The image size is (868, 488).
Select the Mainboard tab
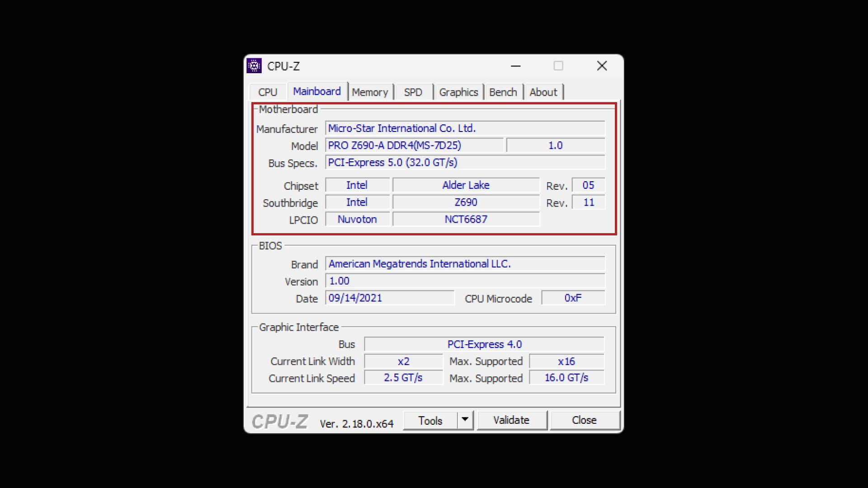[317, 91]
